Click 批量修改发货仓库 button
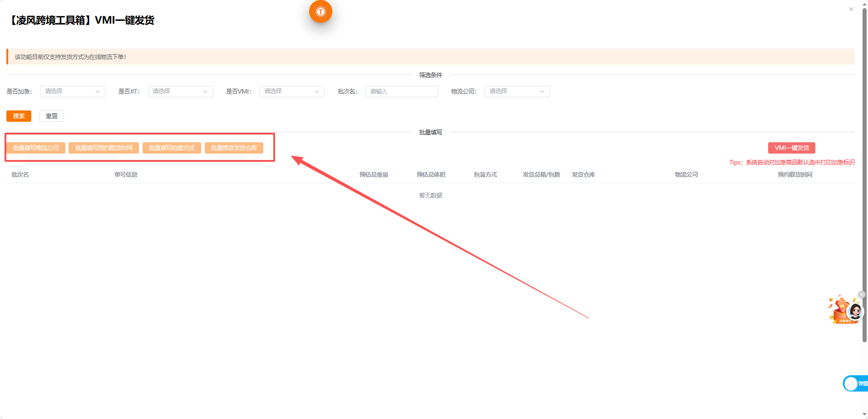Screen dimensions: 868x419 234,148
